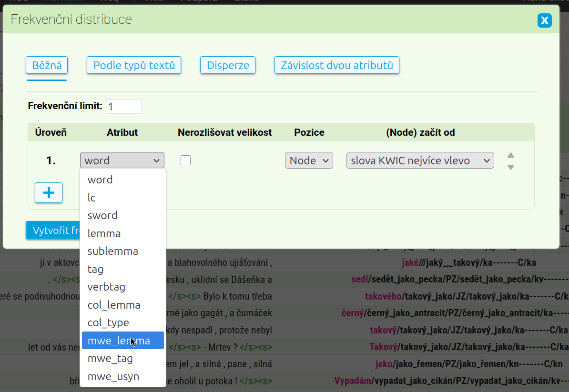
Task: Expand the Pozice Node dropdown
Action: [309, 161]
